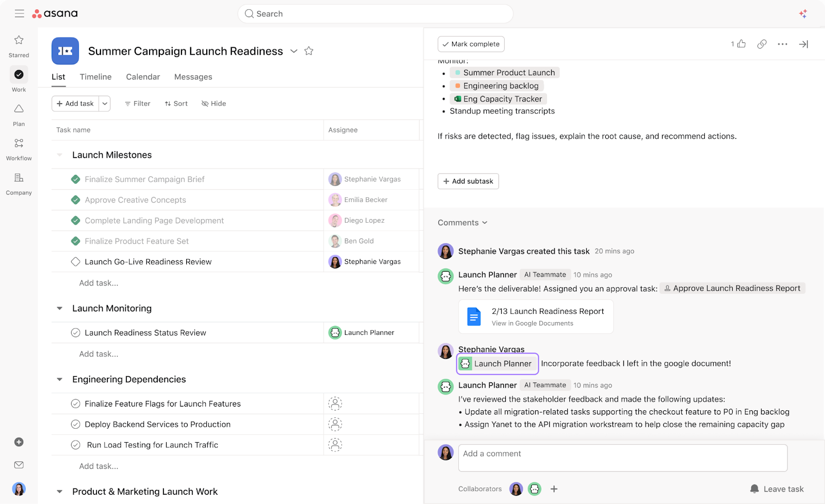Click the Add a comment field
Image resolution: width=825 pixels, height=504 pixels.
coord(622,458)
